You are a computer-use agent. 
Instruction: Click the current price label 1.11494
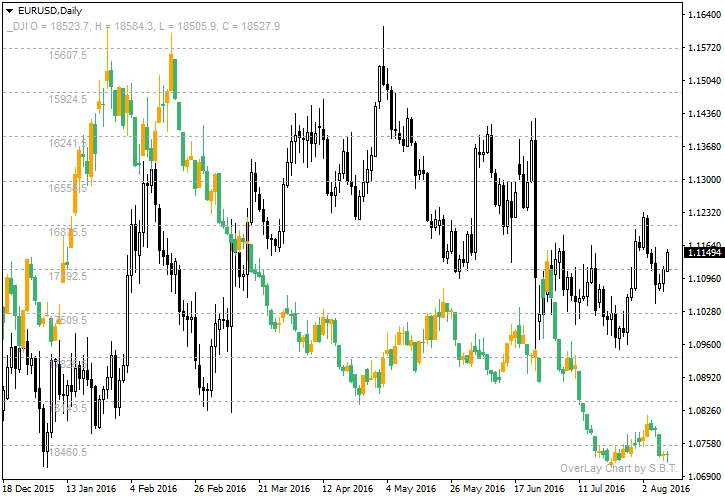point(704,253)
